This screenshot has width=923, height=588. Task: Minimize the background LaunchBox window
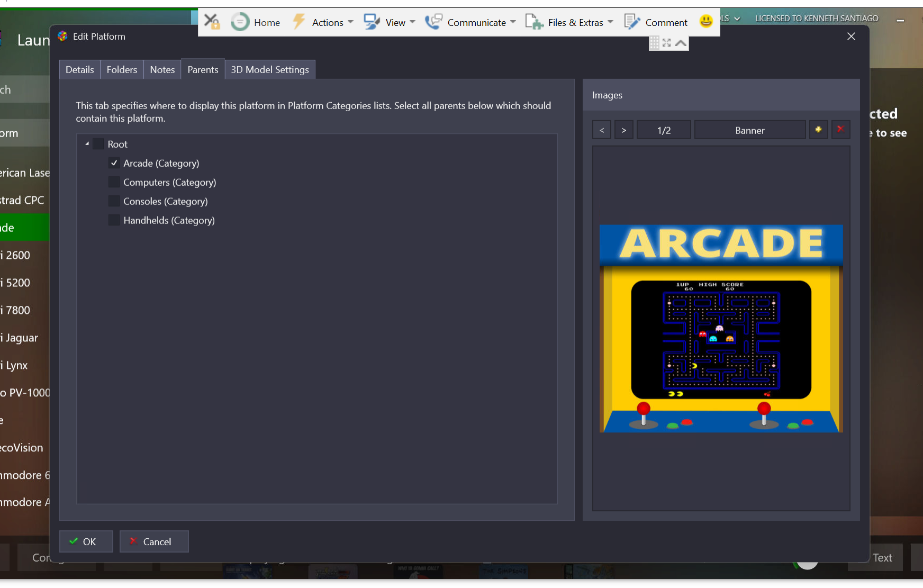point(900,20)
